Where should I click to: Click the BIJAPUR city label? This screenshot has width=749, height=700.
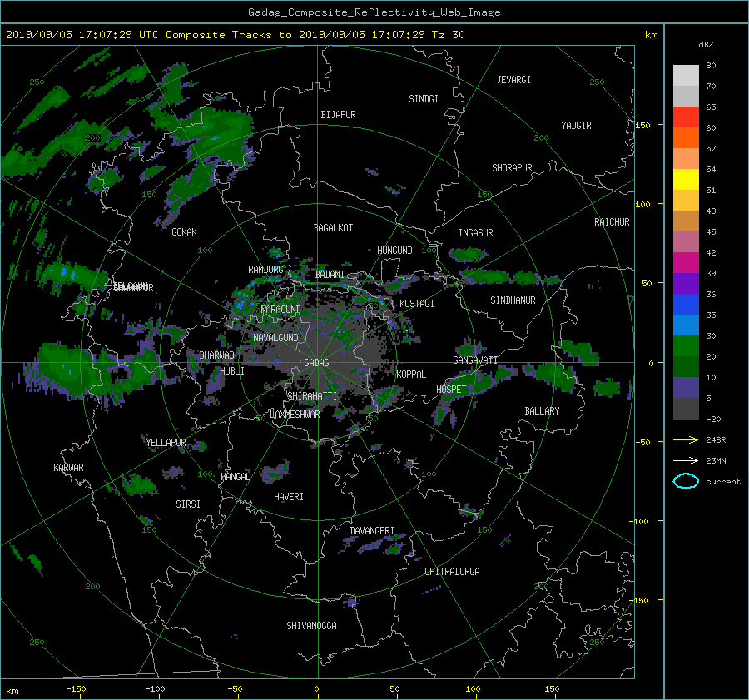(338, 115)
